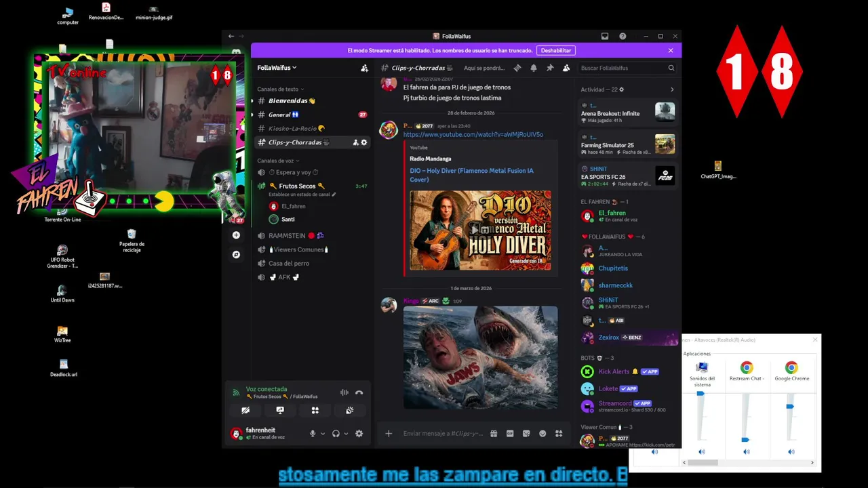
Task: Open microphone input options arrow
Action: click(x=323, y=434)
